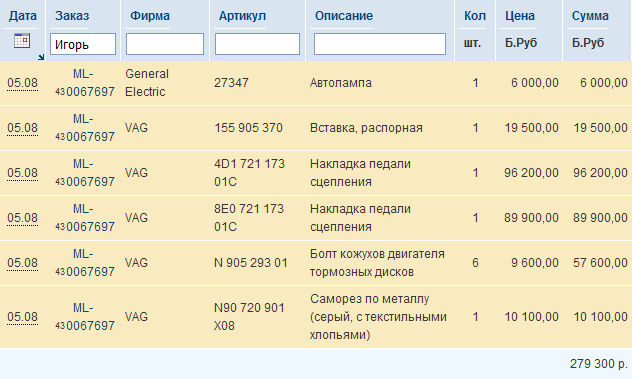Sort by Сумма column header

pos(590,16)
